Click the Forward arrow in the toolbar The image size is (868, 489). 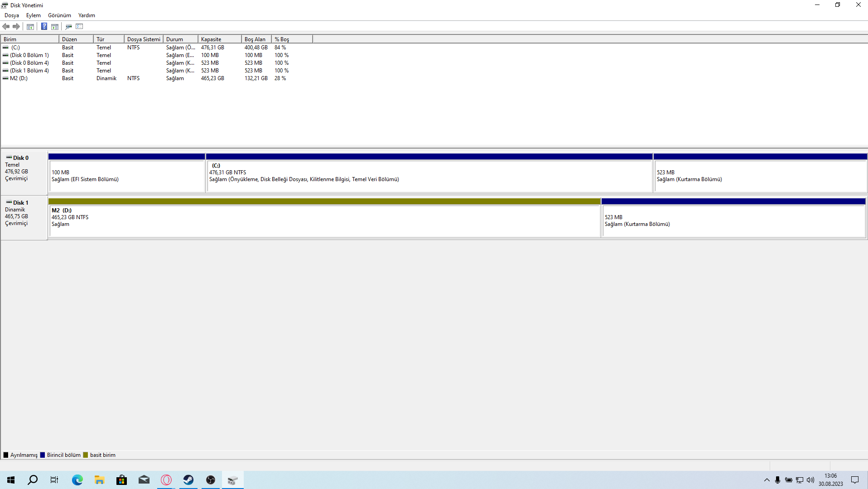coord(16,27)
